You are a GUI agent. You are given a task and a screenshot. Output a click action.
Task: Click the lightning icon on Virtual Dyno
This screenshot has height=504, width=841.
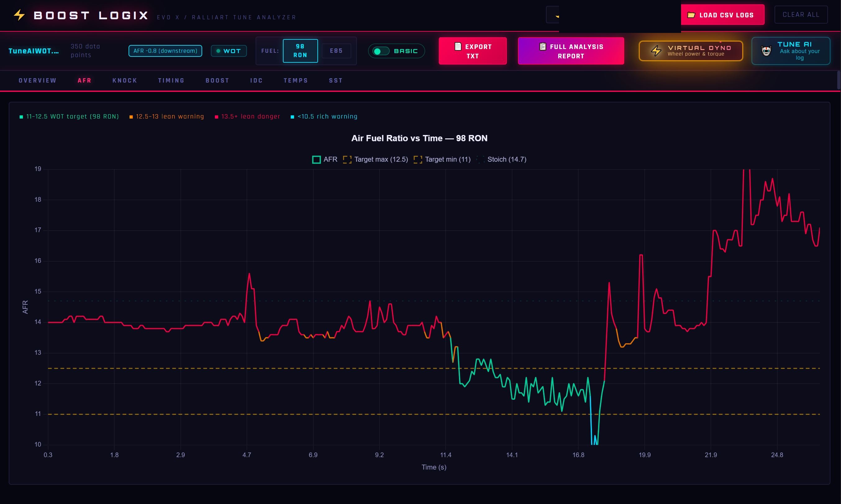(x=656, y=51)
